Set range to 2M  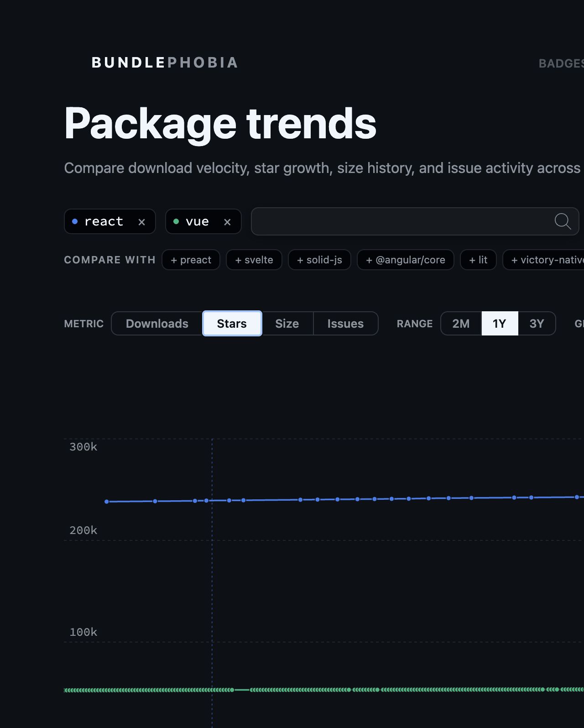click(x=461, y=324)
